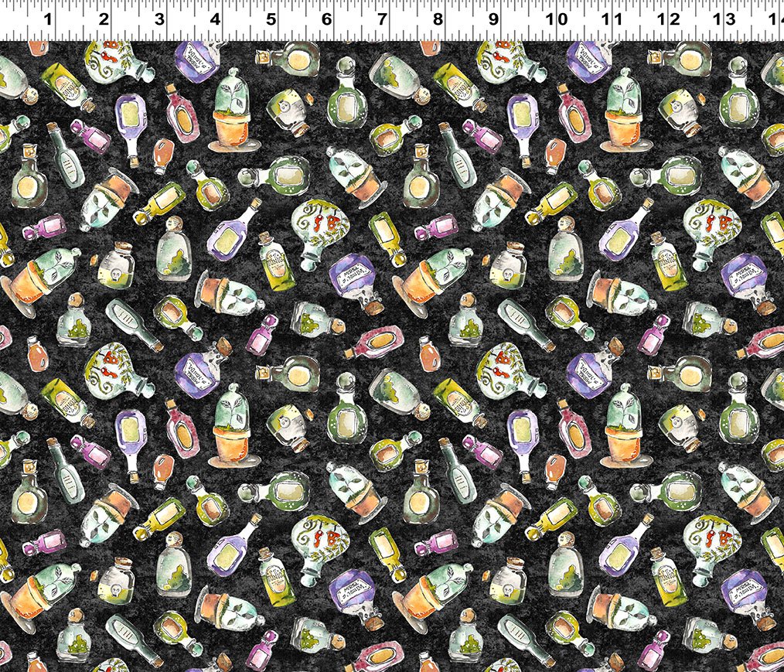Viewport: 784px width, 672px height.
Task: Click the ruler number 13
Action: pos(724,19)
